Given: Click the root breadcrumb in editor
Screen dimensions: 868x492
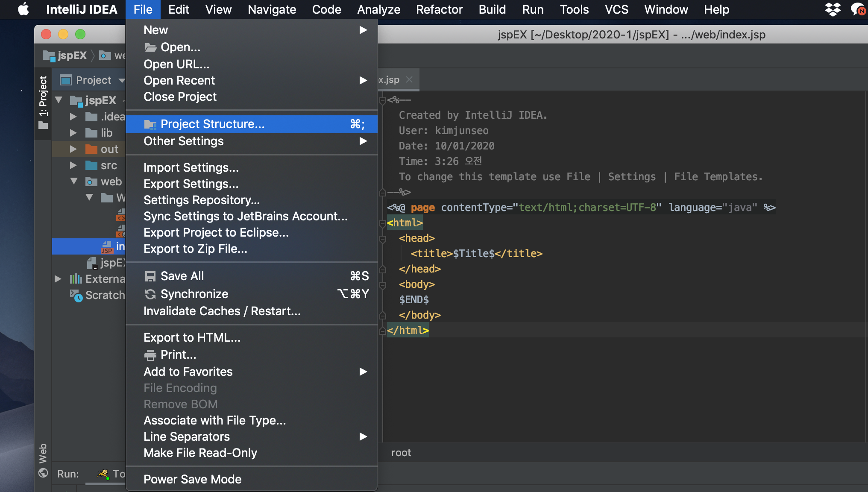Looking at the screenshot, I should [401, 453].
